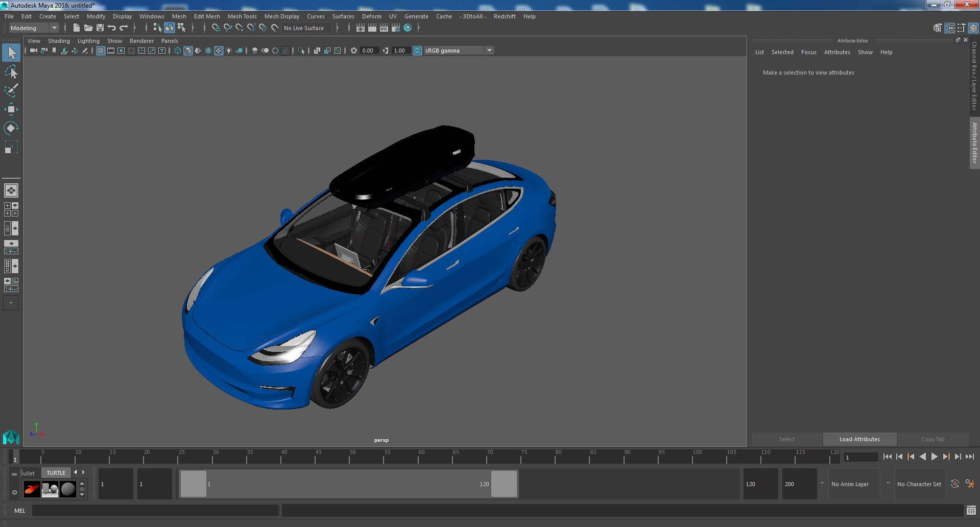Activate the Paint Selection tool
The height and width of the screenshot is (527, 980).
11,91
